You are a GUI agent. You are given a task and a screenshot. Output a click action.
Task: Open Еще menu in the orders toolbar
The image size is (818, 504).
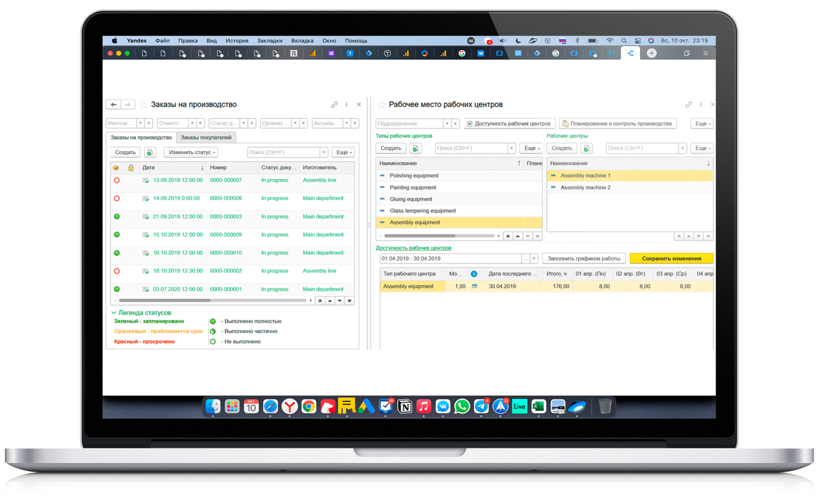[344, 152]
